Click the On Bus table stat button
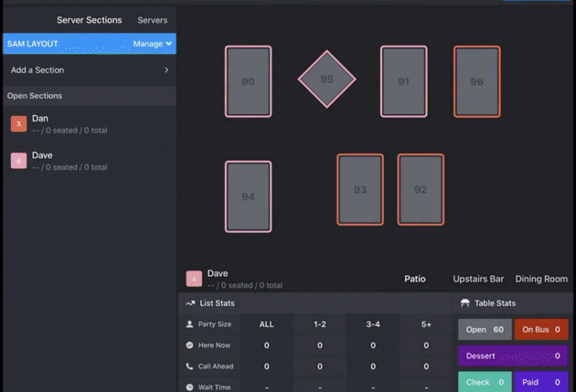This screenshot has height=392, width=576. pos(541,329)
